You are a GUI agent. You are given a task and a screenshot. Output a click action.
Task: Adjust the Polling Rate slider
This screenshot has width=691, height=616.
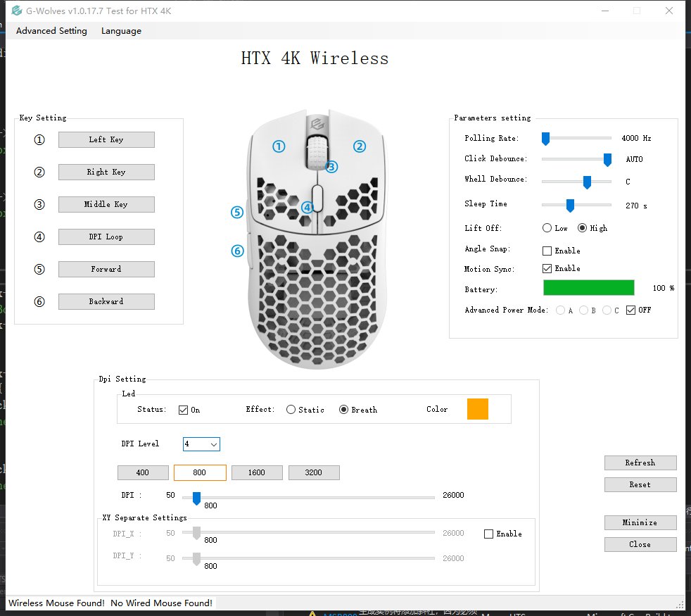[545, 139]
